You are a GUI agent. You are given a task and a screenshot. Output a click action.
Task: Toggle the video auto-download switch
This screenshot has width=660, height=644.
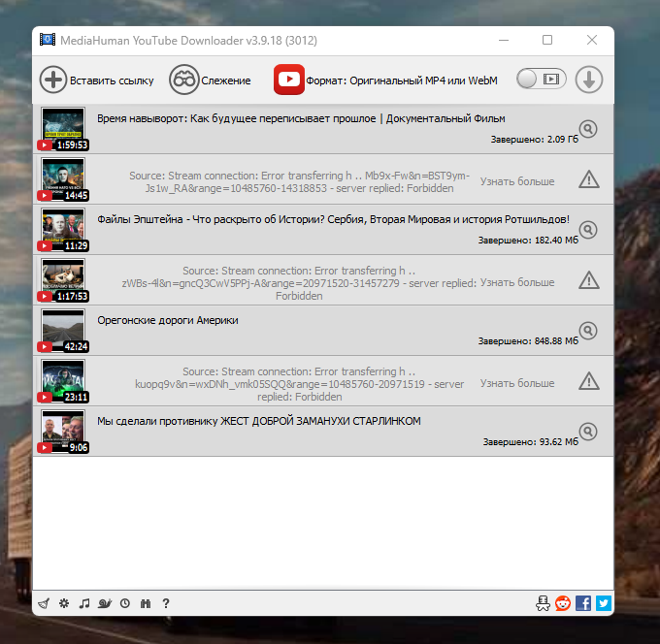pos(542,79)
